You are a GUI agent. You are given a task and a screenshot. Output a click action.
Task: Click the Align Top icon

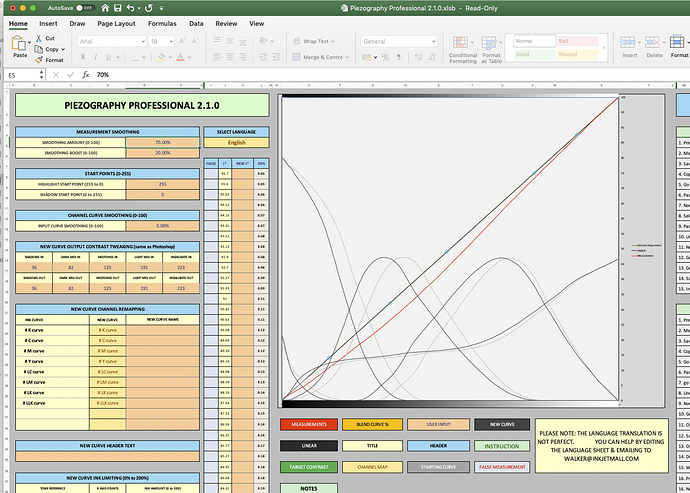(x=217, y=41)
